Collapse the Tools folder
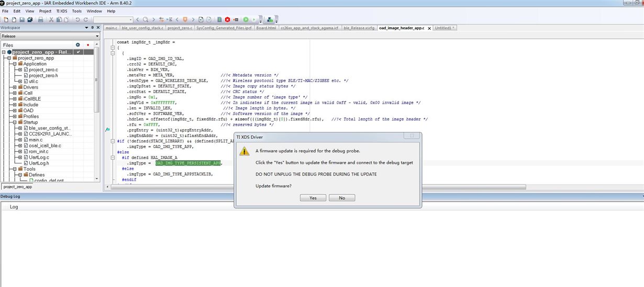The image size is (644, 287). pyautogui.click(x=15, y=169)
